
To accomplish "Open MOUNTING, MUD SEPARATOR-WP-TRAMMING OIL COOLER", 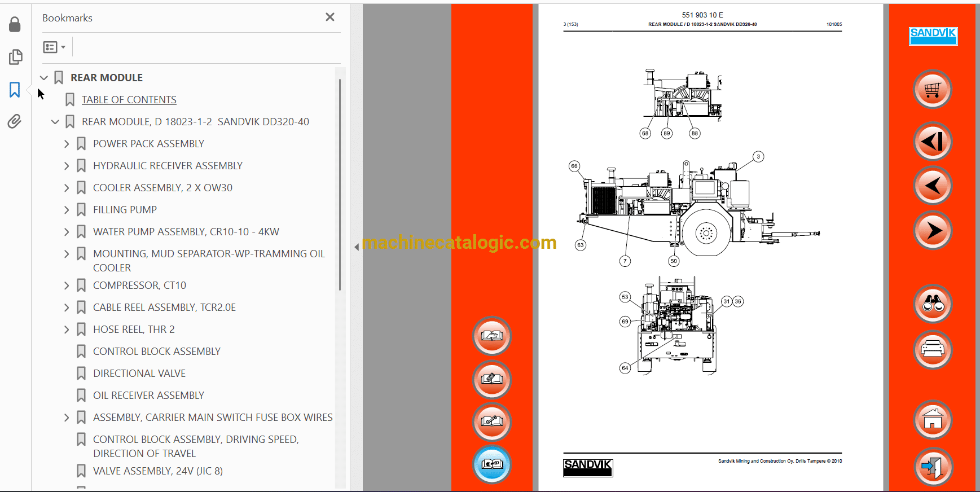I will (x=209, y=261).
